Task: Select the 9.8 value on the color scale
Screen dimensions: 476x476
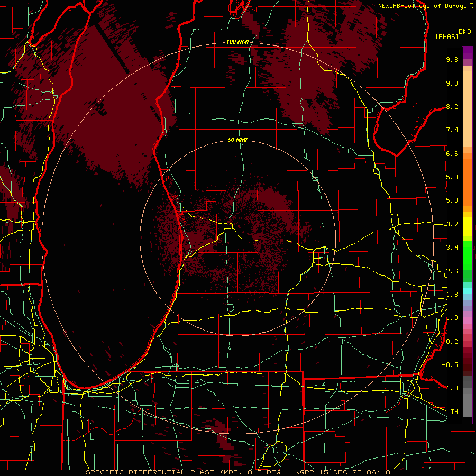Action: point(452,59)
